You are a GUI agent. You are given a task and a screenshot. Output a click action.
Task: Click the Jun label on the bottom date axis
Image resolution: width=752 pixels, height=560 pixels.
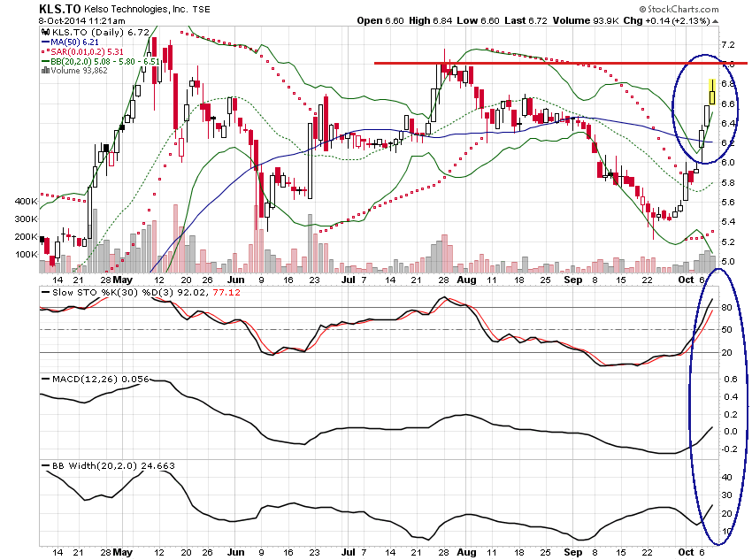(235, 552)
